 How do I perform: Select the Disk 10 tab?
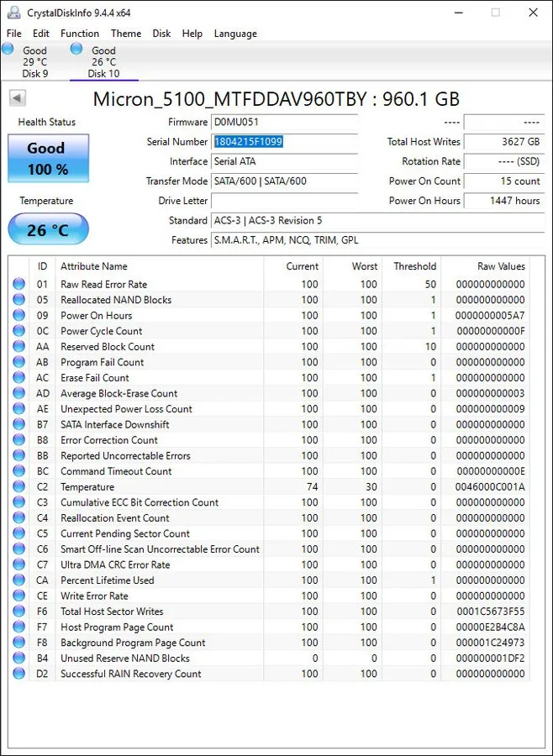click(x=103, y=61)
